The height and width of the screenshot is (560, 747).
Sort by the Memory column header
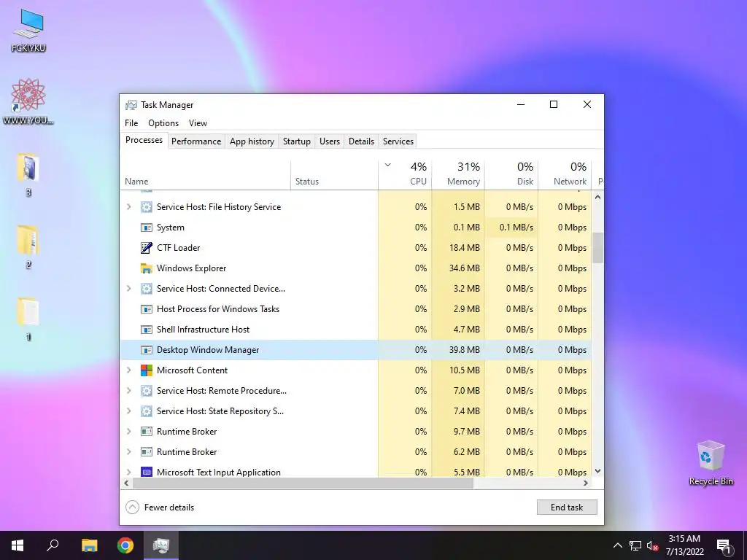[x=458, y=175]
